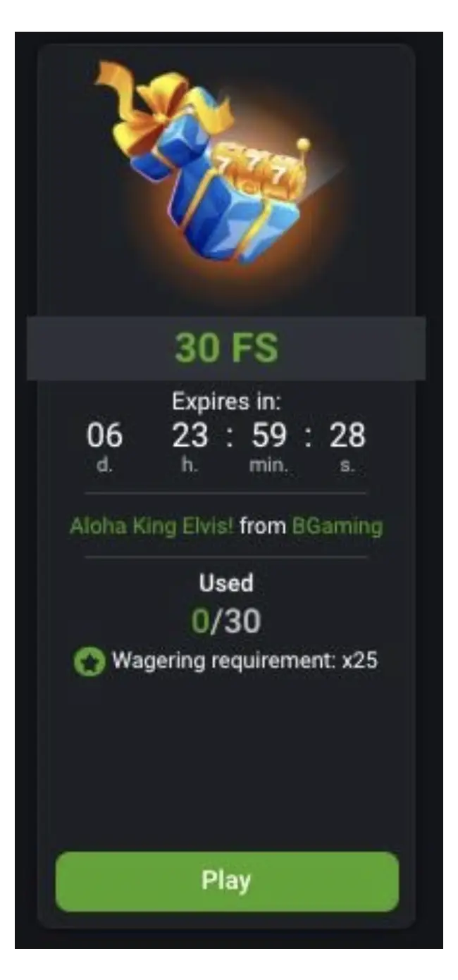
Task: Click the 's.' seconds unit label
Action: tap(347, 466)
